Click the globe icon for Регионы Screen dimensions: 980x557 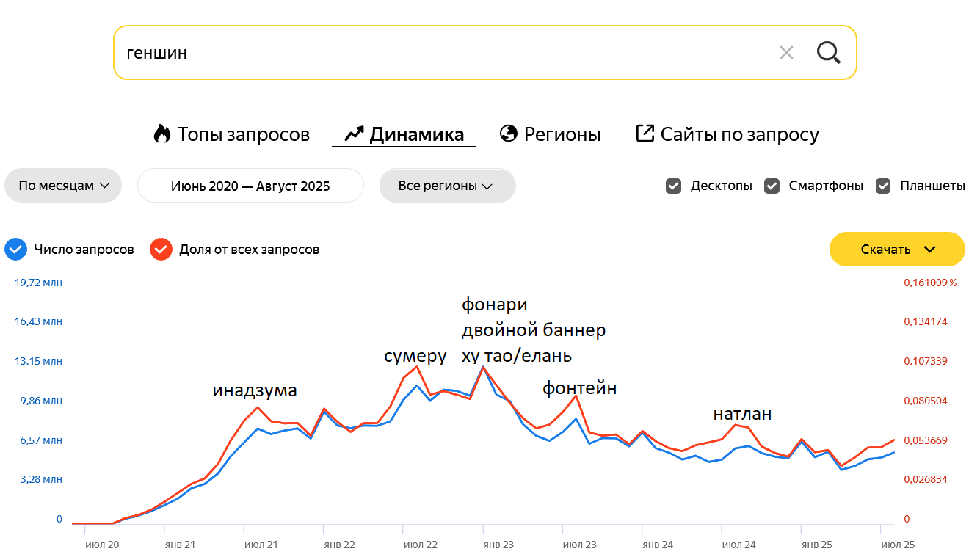pos(508,134)
